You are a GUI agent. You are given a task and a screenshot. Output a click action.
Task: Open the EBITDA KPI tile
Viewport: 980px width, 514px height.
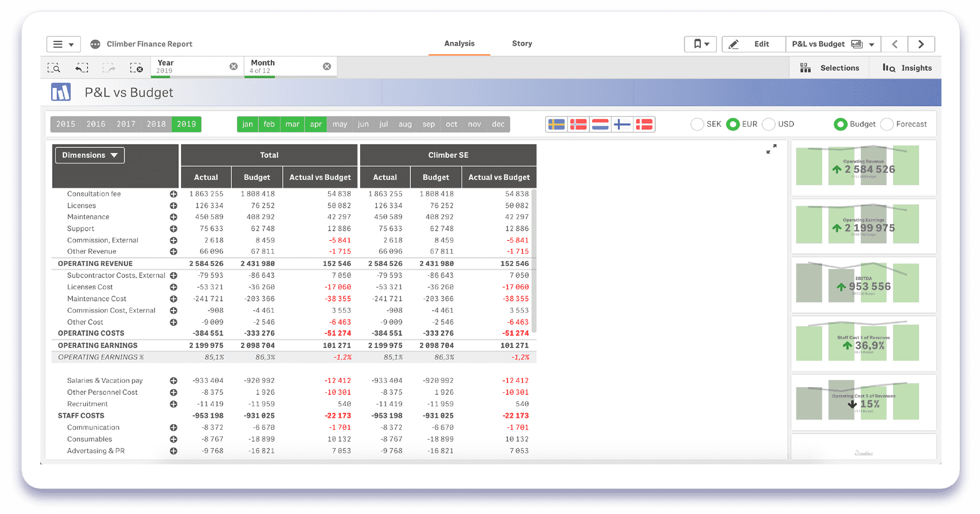863,285
